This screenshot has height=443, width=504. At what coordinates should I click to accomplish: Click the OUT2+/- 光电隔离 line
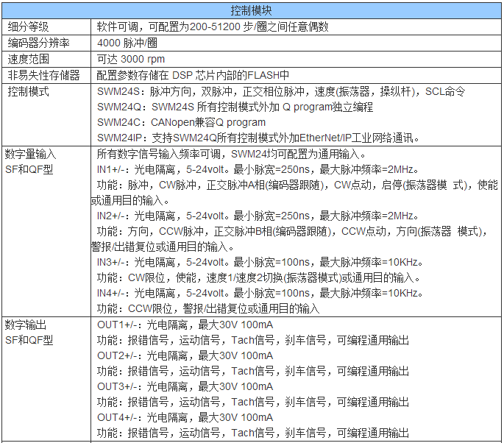(x=185, y=355)
